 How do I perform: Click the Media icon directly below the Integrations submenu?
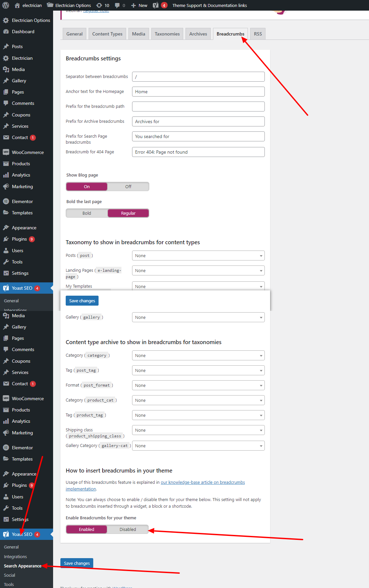click(x=6, y=316)
